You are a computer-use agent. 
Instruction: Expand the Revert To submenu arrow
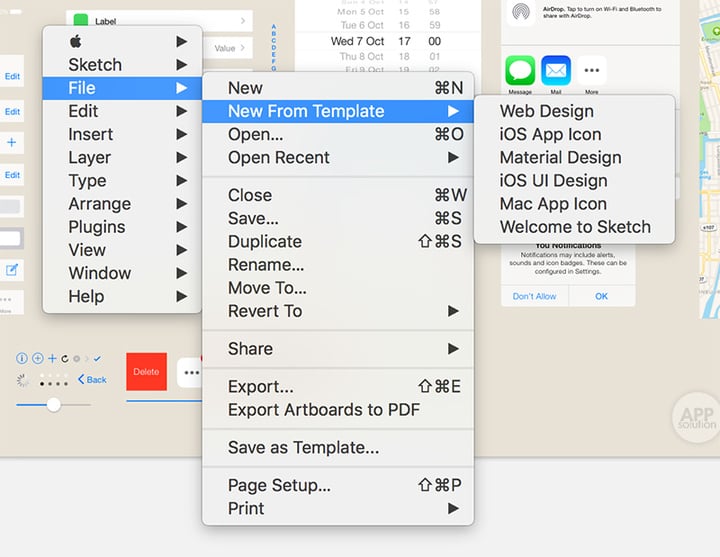(x=453, y=311)
